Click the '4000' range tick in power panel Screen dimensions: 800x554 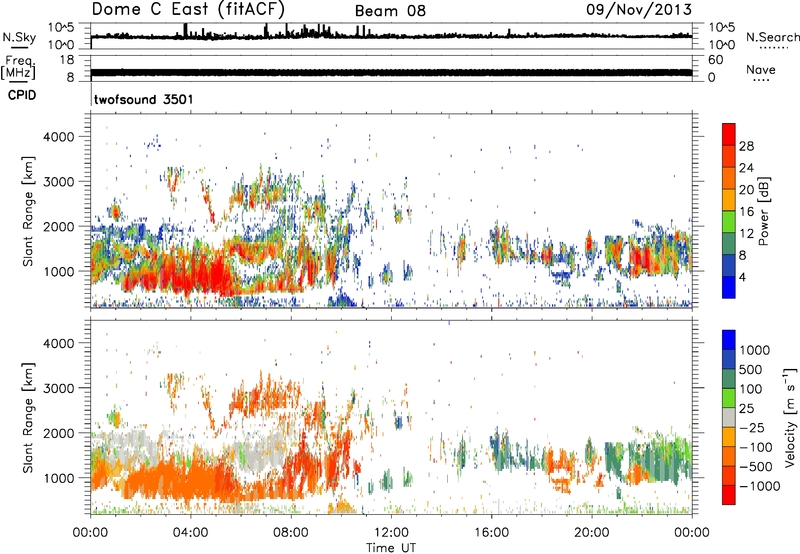tap(59, 137)
